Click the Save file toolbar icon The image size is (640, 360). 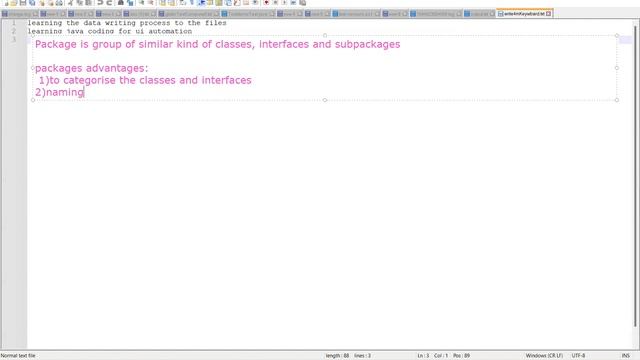(23, 2)
